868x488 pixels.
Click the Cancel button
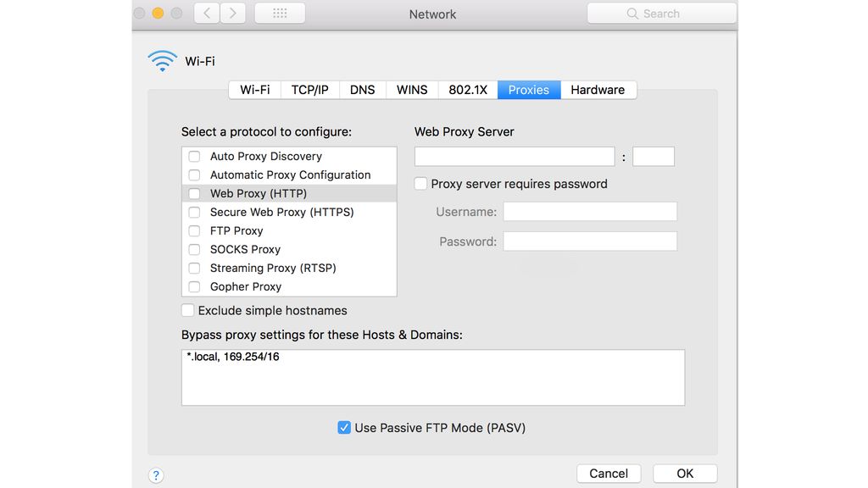tap(609, 474)
